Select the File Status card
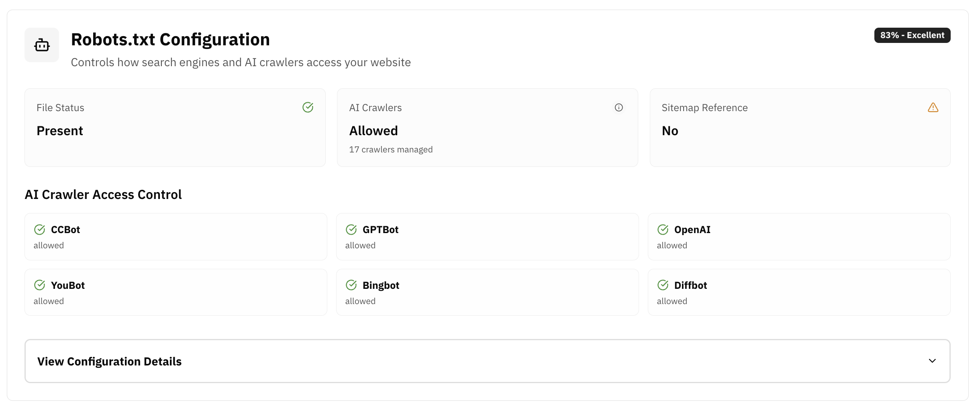This screenshot has width=980, height=414. (x=175, y=128)
